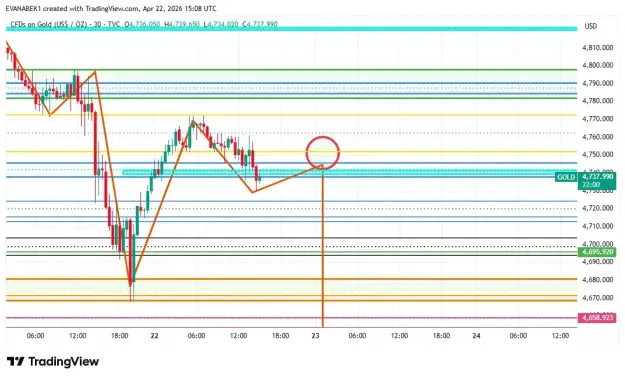Select the green 4,695.920 price label
Viewport: 625px width, 379px height.
tap(597, 252)
